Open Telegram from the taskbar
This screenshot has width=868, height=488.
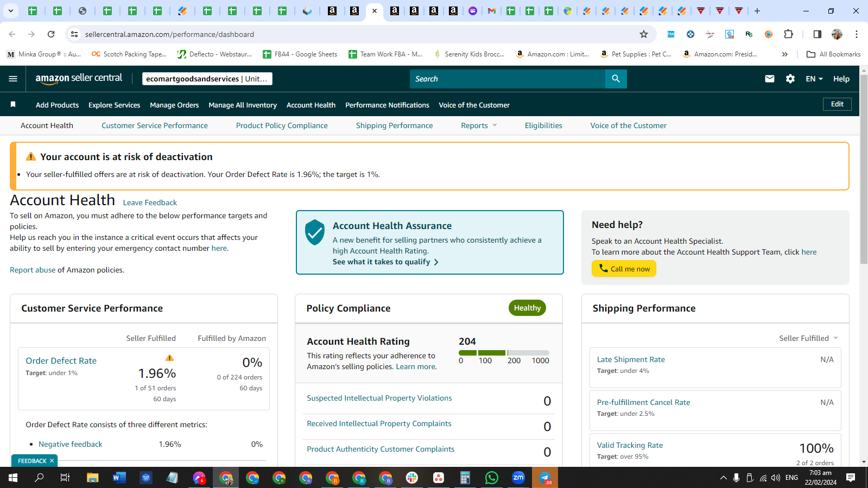click(545, 478)
